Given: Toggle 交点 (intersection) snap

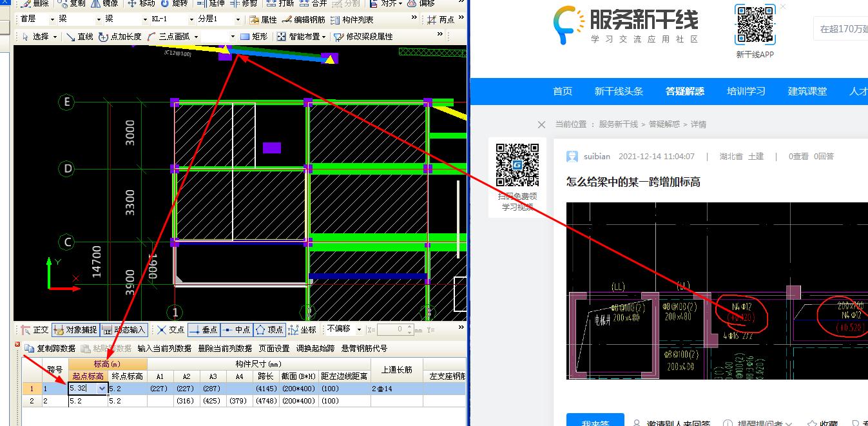Looking at the screenshot, I should 170,329.
